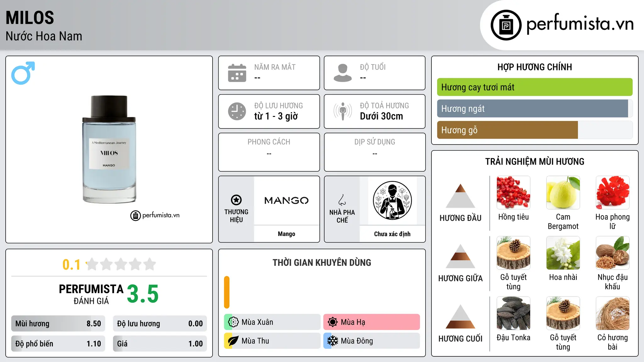The width and height of the screenshot is (644, 362).
Task: Click the orange recommended-time bar
Action: coord(227,292)
